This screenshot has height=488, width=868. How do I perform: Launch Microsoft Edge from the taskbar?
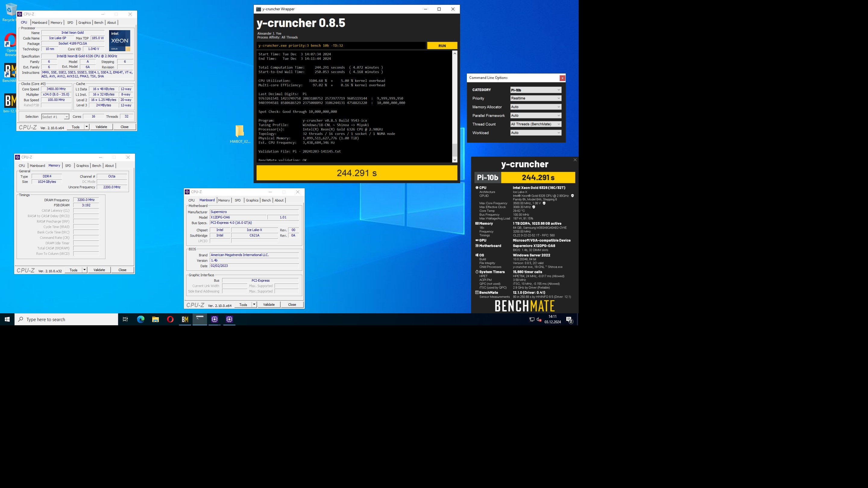(x=140, y=319)
